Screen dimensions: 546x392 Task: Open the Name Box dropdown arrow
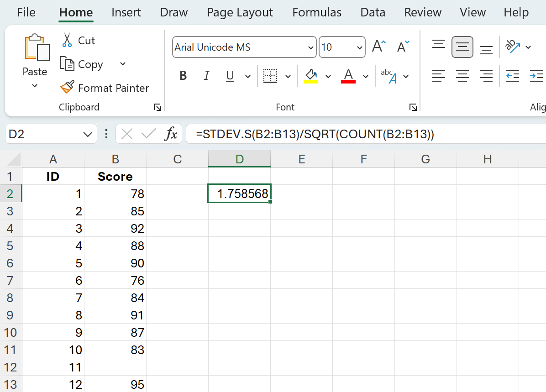pyautogui.click(x=87, y=134)
